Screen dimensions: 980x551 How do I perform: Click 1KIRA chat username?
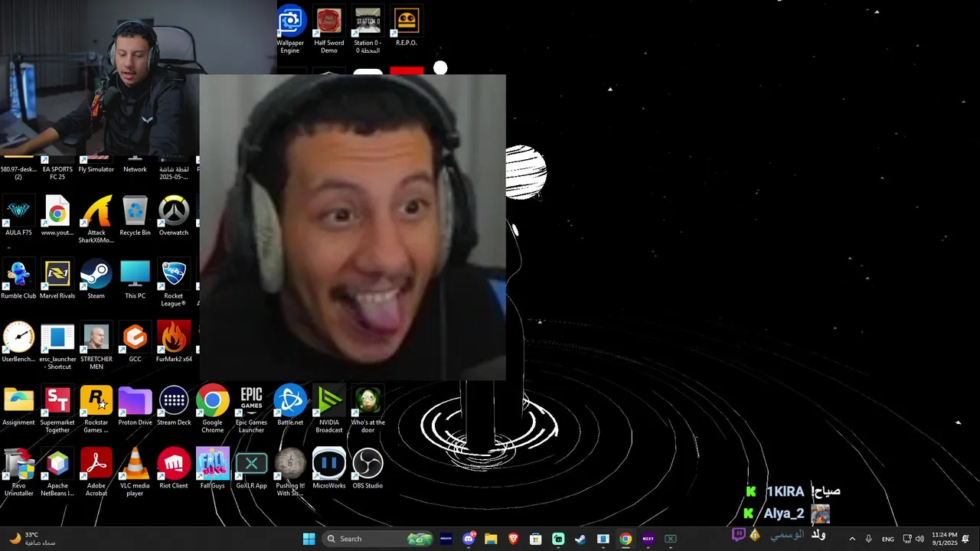pos(785,491)
